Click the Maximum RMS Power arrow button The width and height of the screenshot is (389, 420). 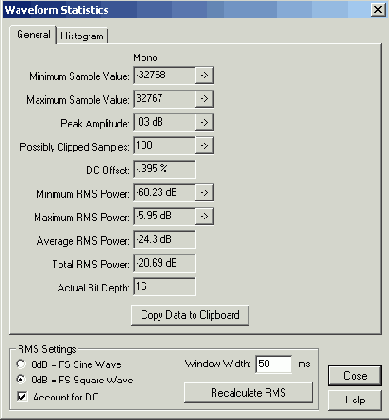[204, 216]
